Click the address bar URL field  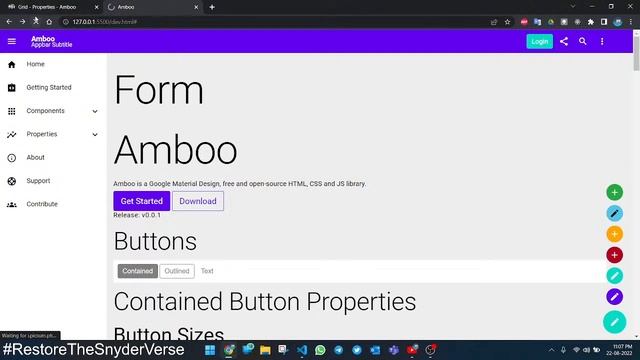(x=278, y=22)
